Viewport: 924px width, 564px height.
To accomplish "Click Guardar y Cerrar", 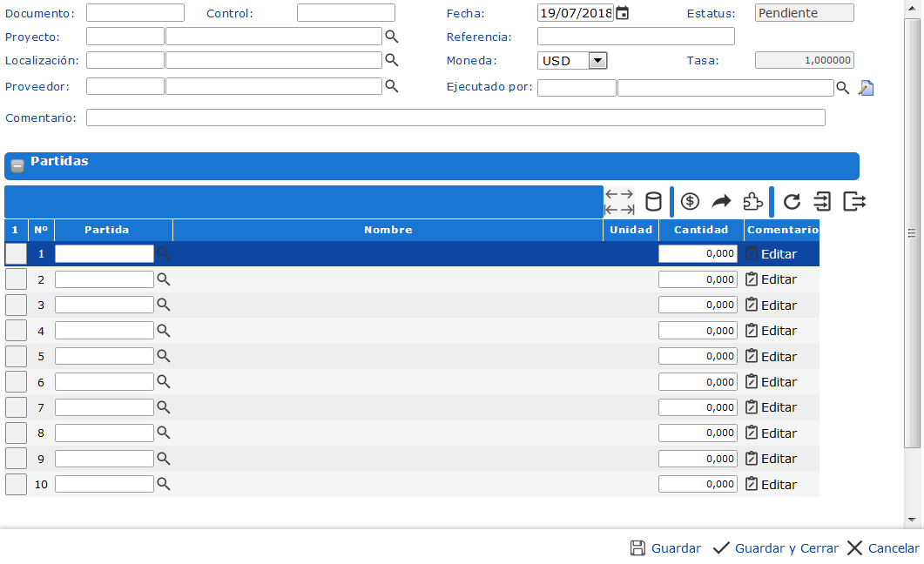I will (775, 548).
